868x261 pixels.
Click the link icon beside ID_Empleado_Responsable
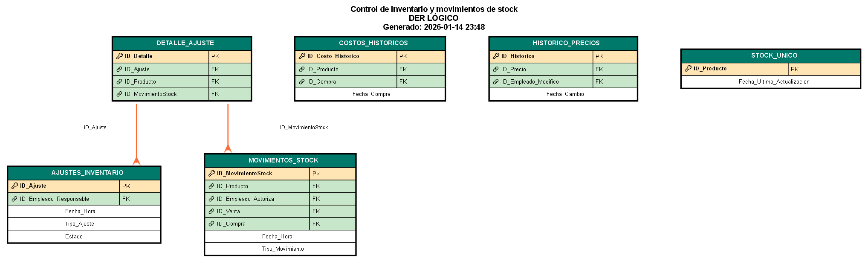coord(14,199)
